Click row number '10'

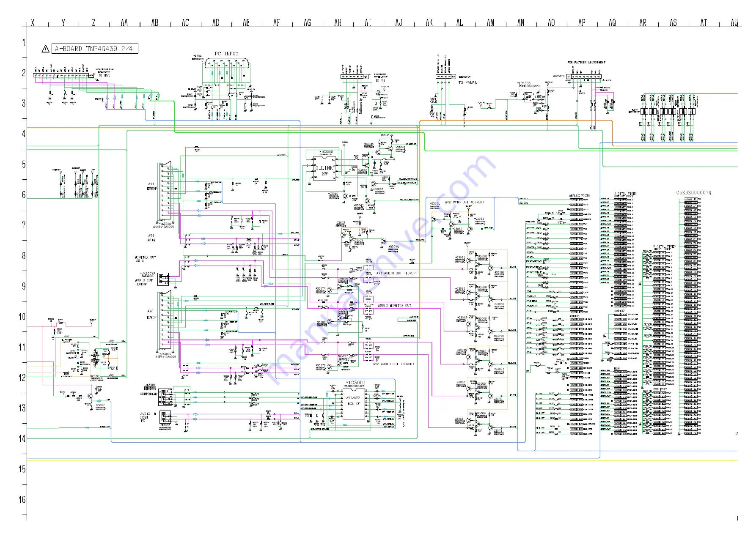point(22,317)
